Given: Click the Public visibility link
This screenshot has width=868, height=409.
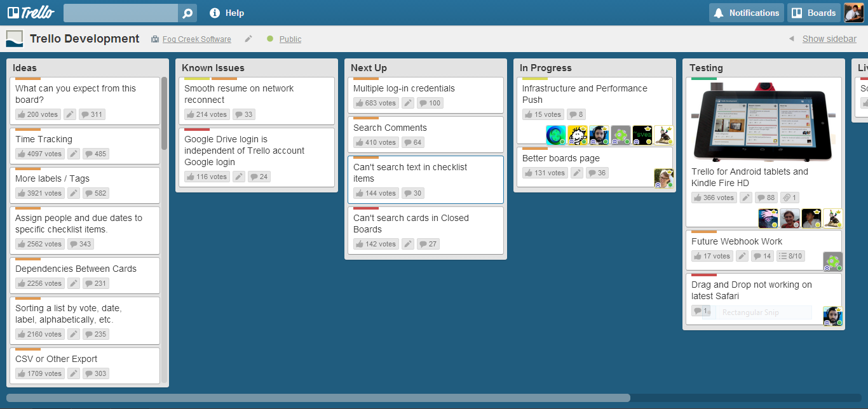Looking at the screenshot, I should (x=290, y=39).
